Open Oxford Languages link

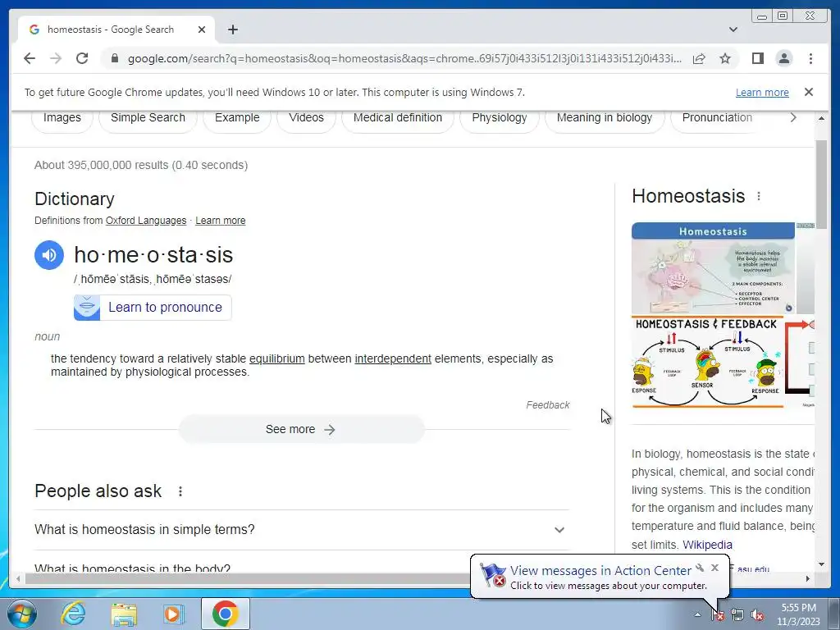click(x=146, y=220)
